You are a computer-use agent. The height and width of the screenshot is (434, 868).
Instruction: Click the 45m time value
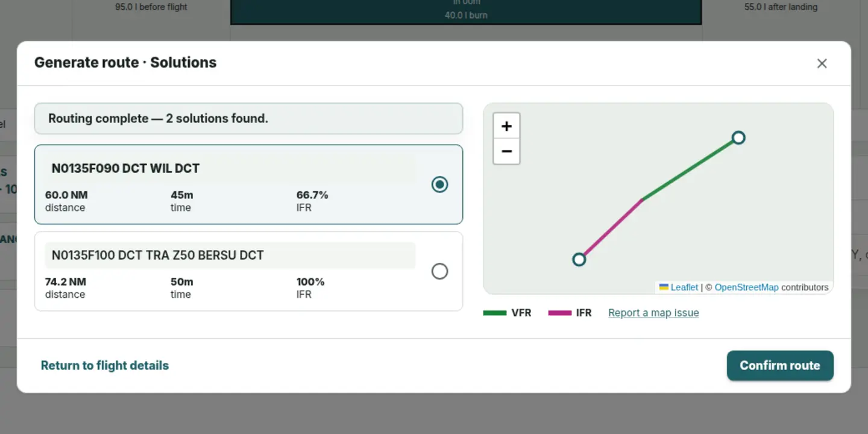coord(182,195)
